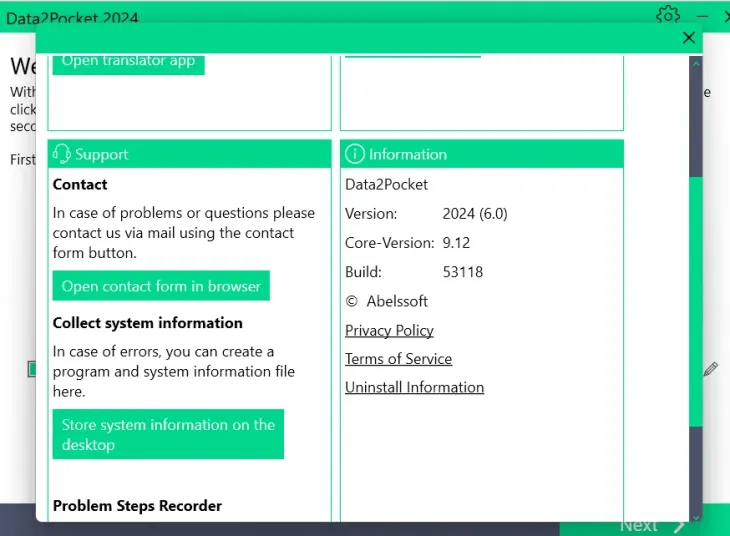Toggle the green checkbox behind dialog's left edge

pos(31,369)
